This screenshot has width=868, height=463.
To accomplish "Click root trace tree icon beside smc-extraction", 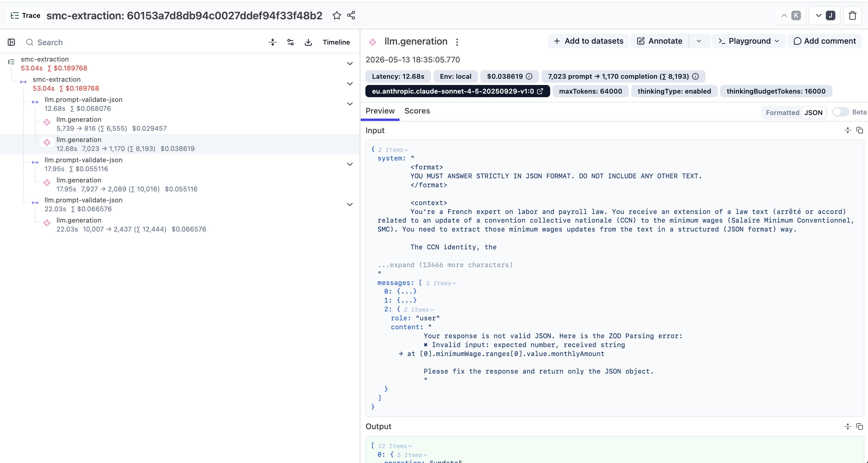I will [x=11, y=62].
